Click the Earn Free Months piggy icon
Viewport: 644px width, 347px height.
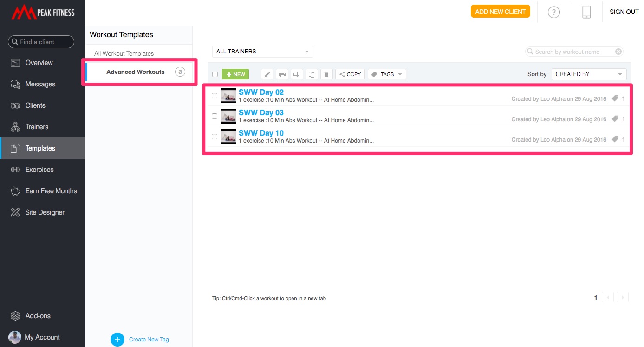click(x=15, y=191)
